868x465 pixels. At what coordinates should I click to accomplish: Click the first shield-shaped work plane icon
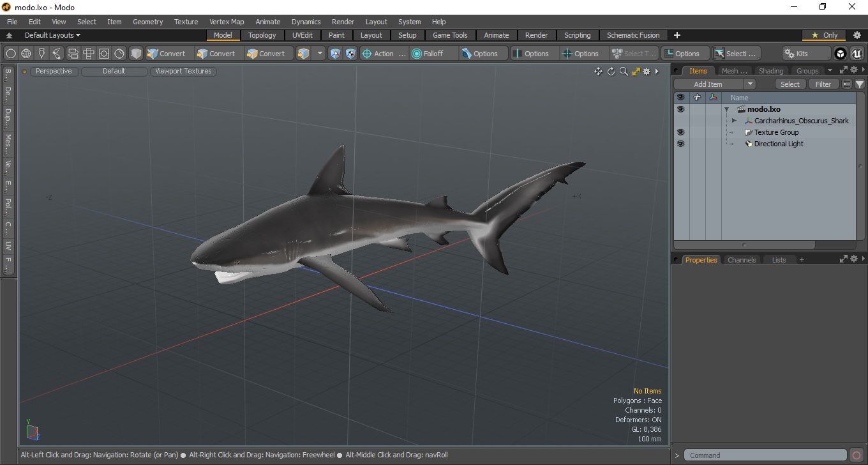(x=335, y=54)
